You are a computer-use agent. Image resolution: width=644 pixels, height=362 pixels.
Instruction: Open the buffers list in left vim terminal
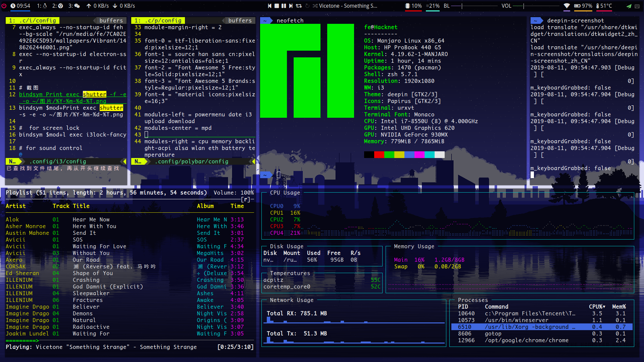(x=110, y=20)
